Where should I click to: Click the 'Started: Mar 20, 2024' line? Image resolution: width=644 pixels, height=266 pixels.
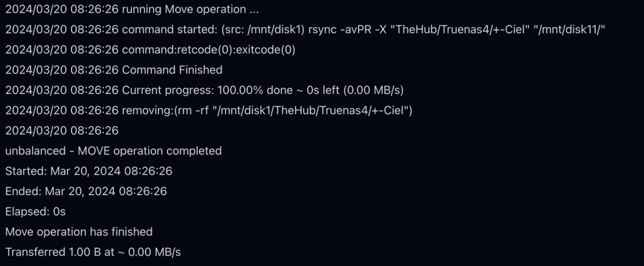pyautogui.click(x=89, y=171)
